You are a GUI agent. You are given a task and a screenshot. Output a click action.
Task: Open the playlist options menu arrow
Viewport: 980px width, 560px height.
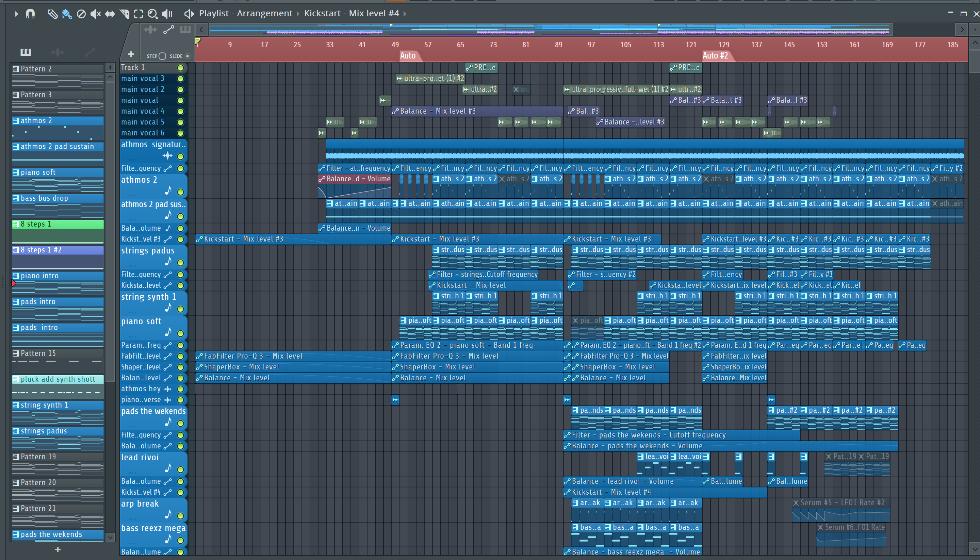tap(16, 14)
